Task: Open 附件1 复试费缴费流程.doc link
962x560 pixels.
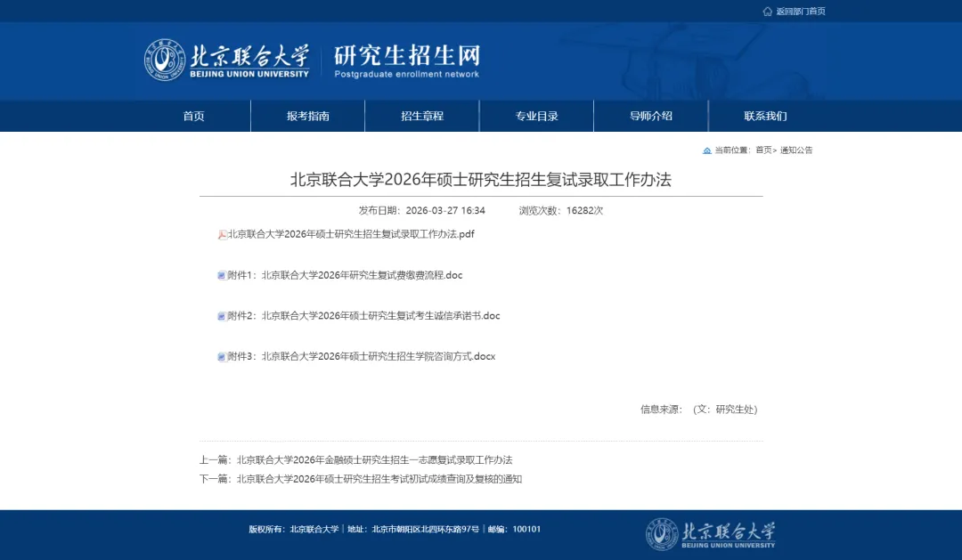Action: point(345,275)
